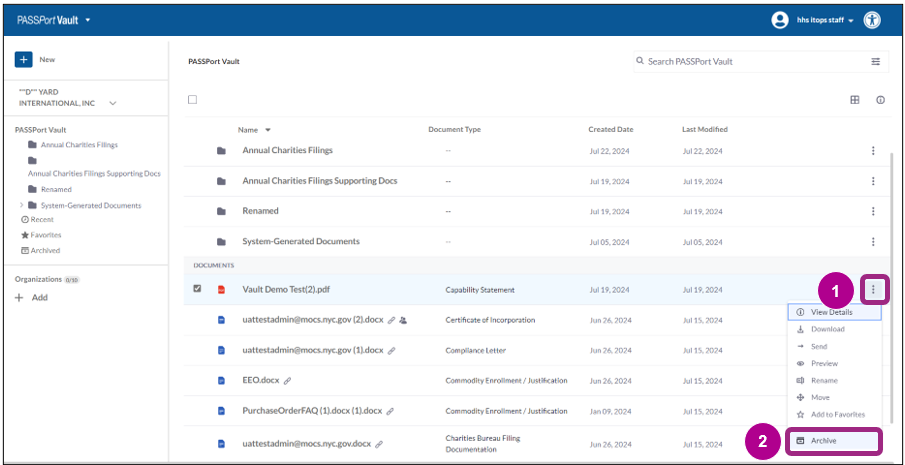Viewport: 905px width, 465px height.
Task: Open PurchaseOrderFAQ (1).docx (1).docx file name
Action: click(x=312, y=411)
